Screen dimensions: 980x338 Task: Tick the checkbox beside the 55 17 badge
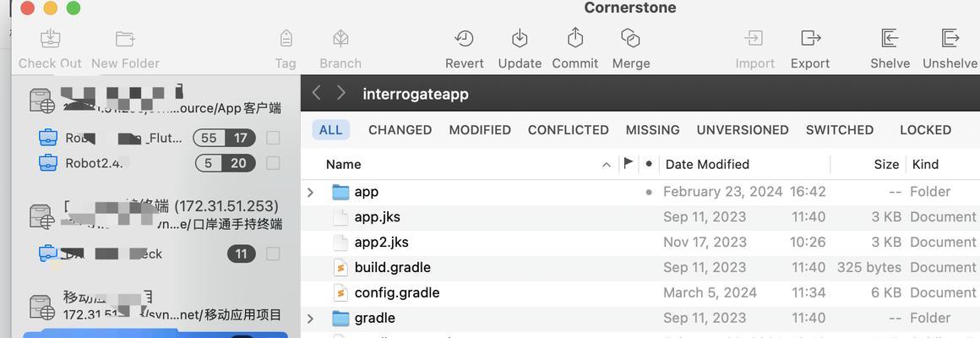point(273,138)
